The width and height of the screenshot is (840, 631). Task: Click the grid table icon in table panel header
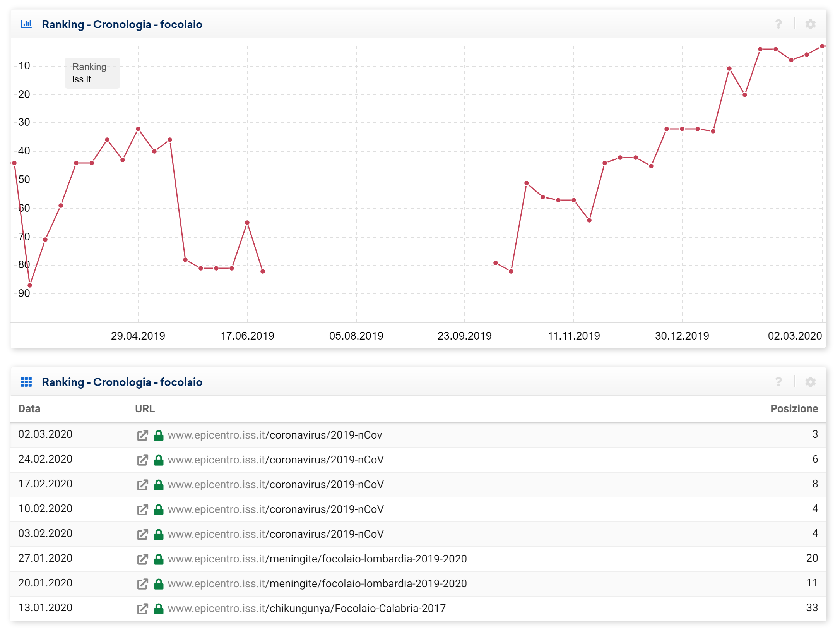26,382
